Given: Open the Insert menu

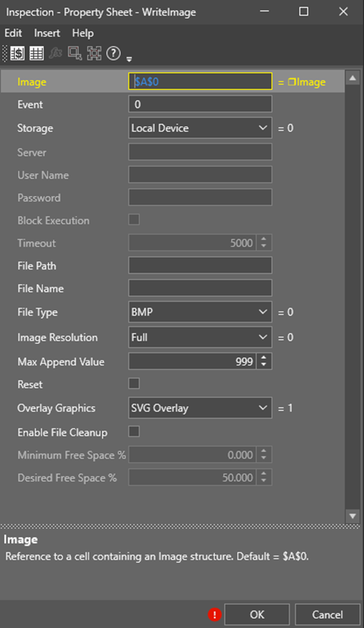Looking at the screenshot, I should click(x=47, y=33).
